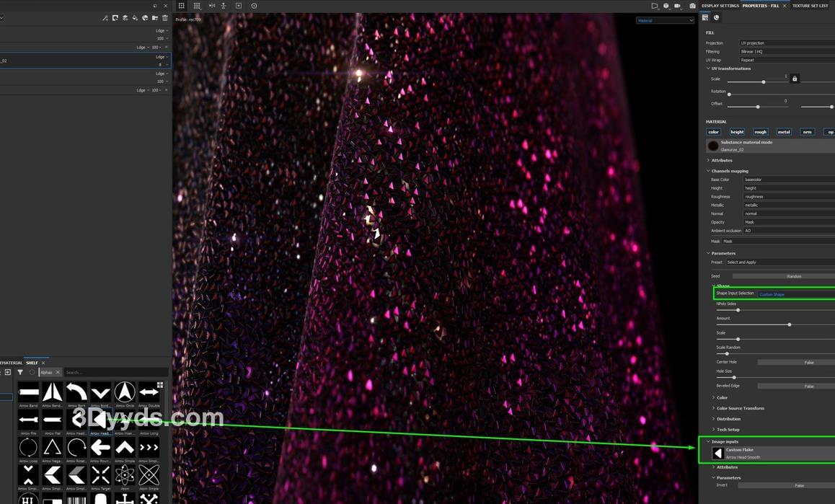
Task: Click the Amount slider handle
Action: pos(790,324)
